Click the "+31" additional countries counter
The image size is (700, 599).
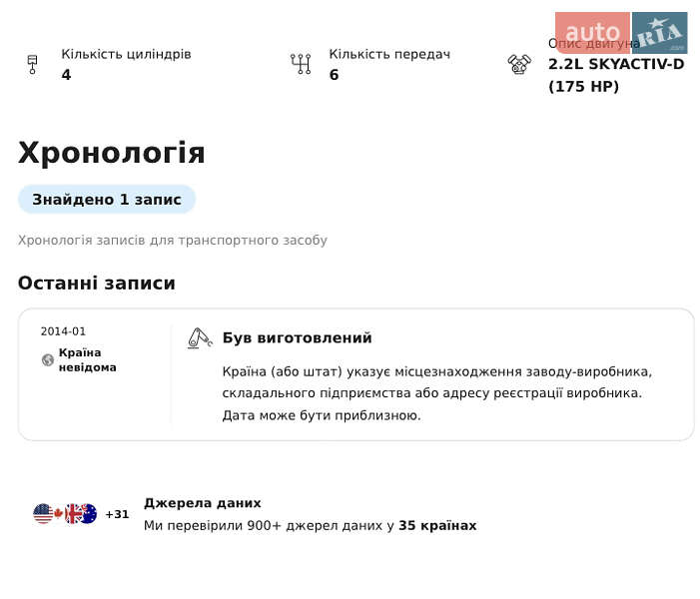117,515
